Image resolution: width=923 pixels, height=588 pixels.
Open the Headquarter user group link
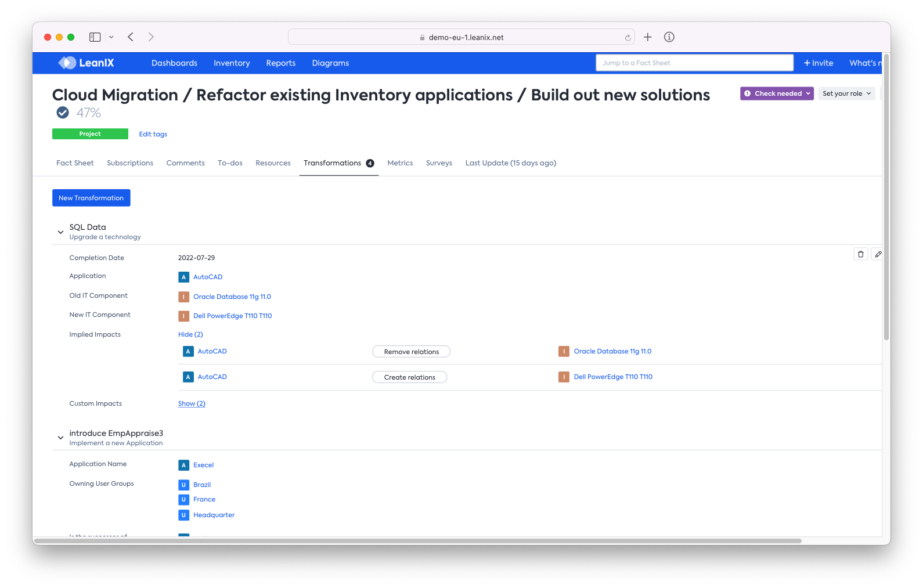tap(214, 515)
